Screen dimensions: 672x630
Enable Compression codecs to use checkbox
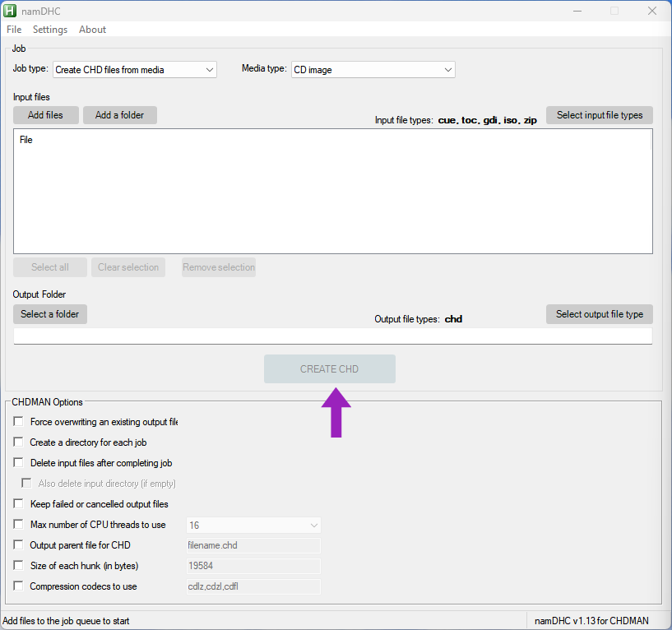18,586
